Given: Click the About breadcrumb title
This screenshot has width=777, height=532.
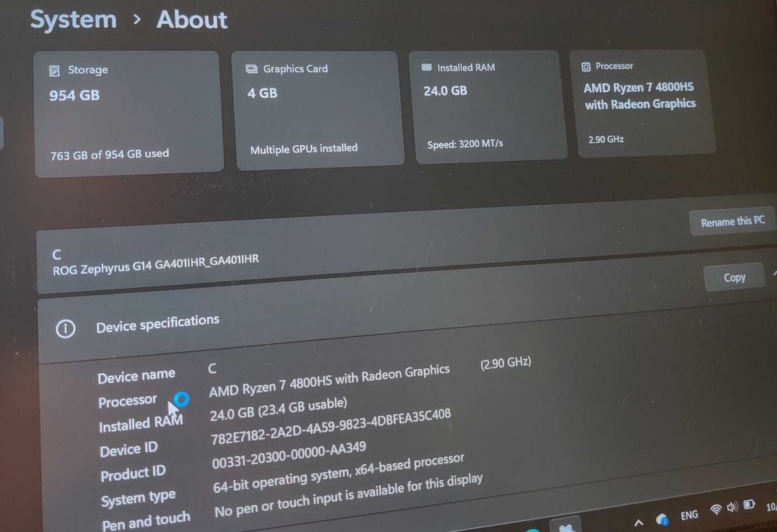Looking at the screenshot, I should coord(192,20).
